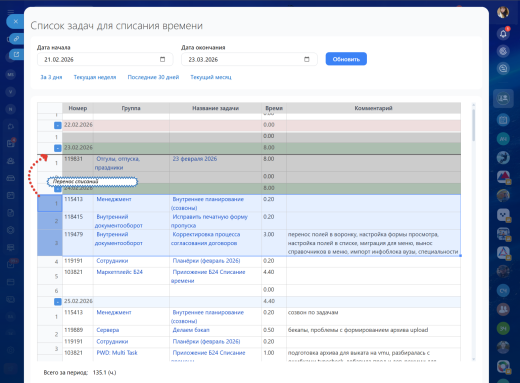Image resolution: width=520 pixels, height=383 pixels.
Task: Open calendar icon in right panel
Action: pyautogui.click(x=503, y=120)
